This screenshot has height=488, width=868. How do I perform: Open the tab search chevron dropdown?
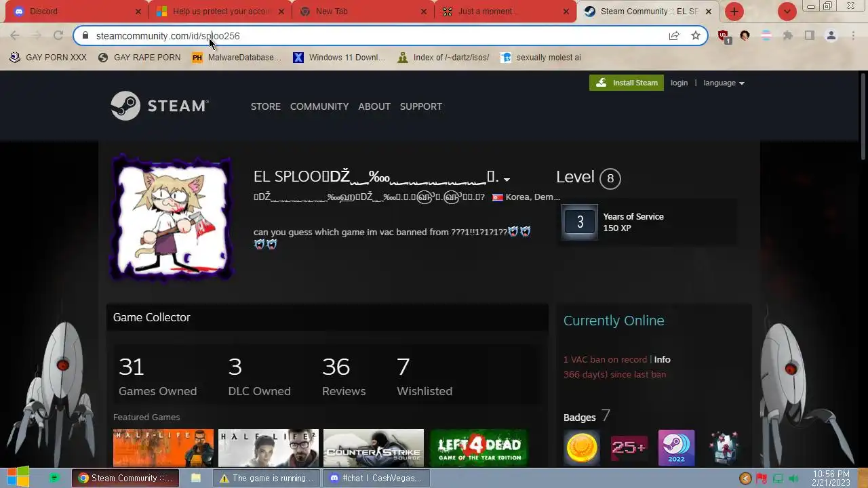pyautogui.click(x=787, y=12)
